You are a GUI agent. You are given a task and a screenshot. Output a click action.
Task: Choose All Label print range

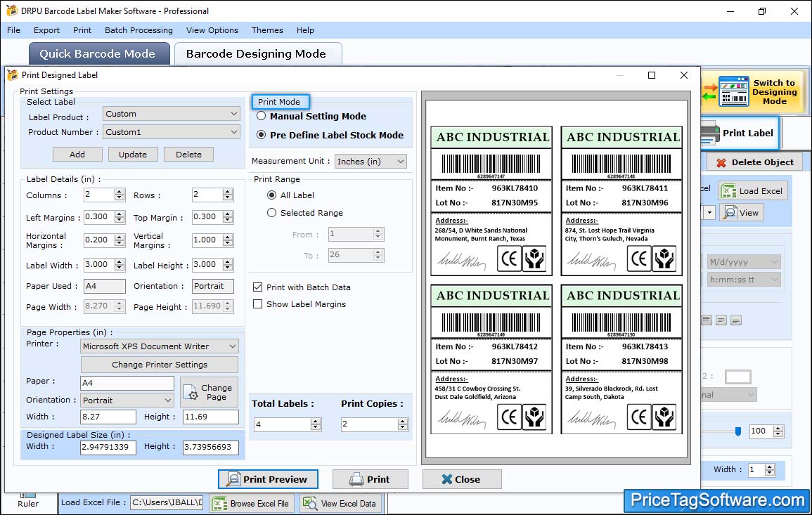coord(272,195)
